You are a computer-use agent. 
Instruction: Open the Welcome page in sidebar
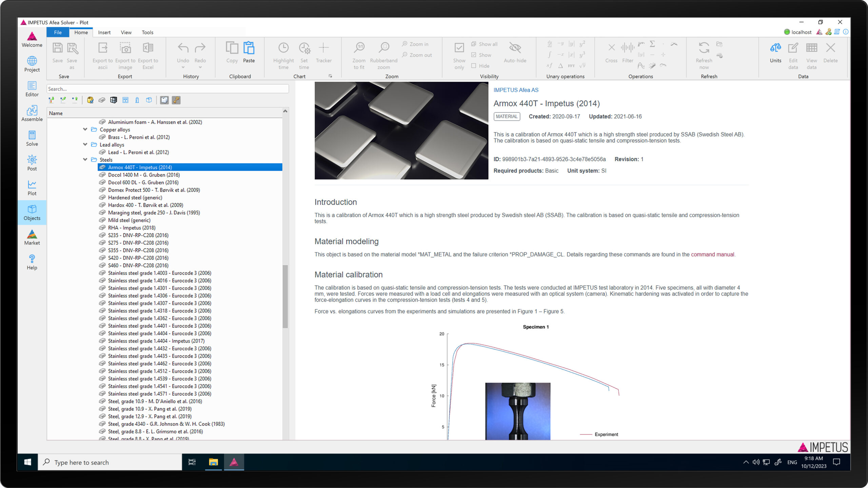(32, 40)
